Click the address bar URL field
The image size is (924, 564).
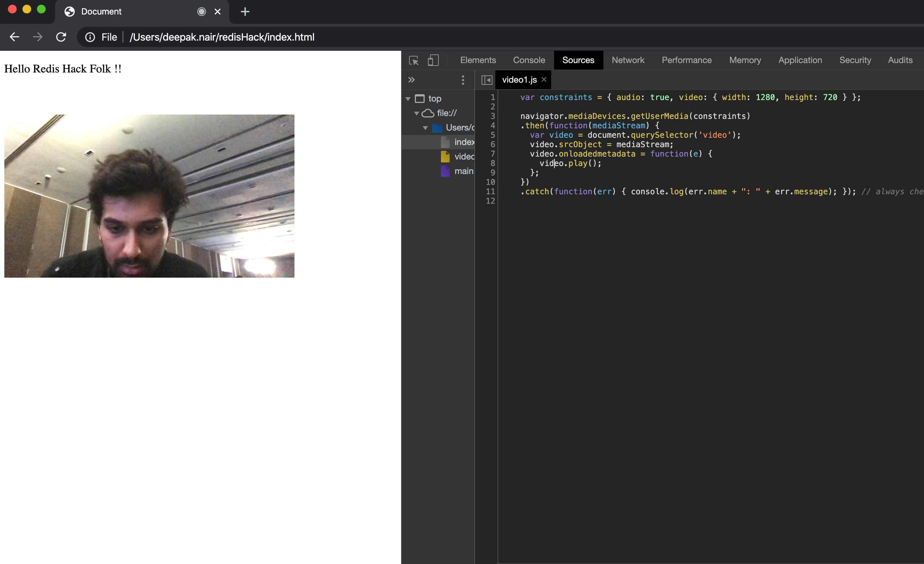coord(222,37)
